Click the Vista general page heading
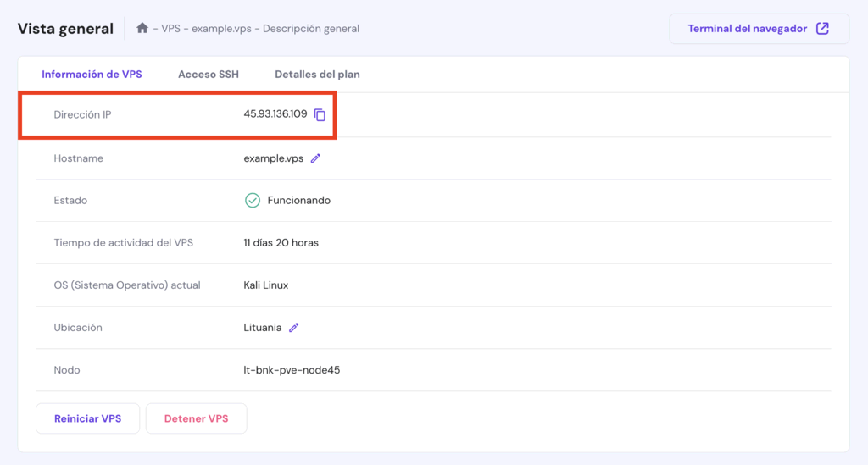 (x=65, y=29)
